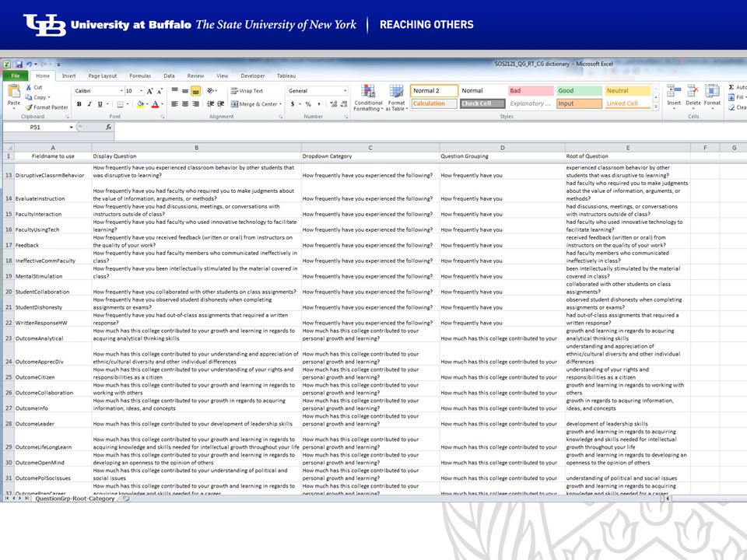
Task: Apply the Linked Cell style
Action: tap(627, 103)
